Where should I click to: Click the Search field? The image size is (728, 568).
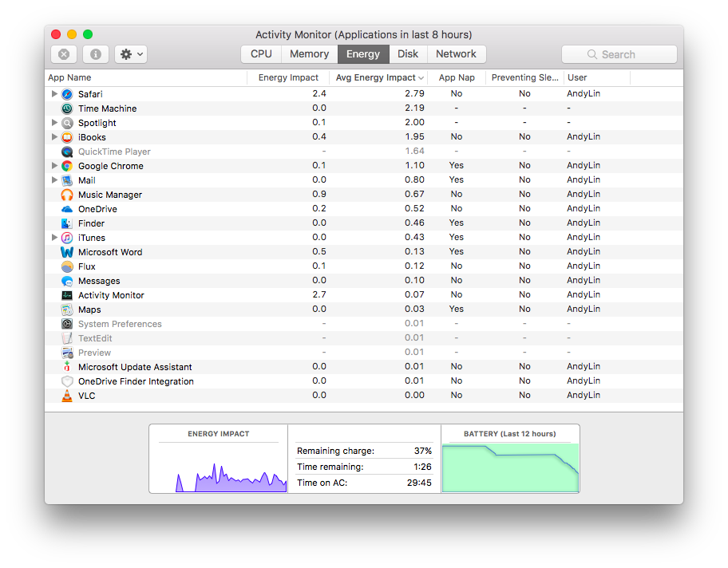click(619, 54)
